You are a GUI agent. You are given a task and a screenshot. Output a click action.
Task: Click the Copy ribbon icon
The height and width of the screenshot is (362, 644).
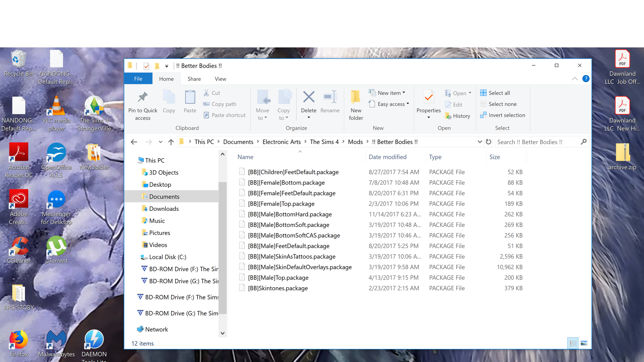[169, 97]
